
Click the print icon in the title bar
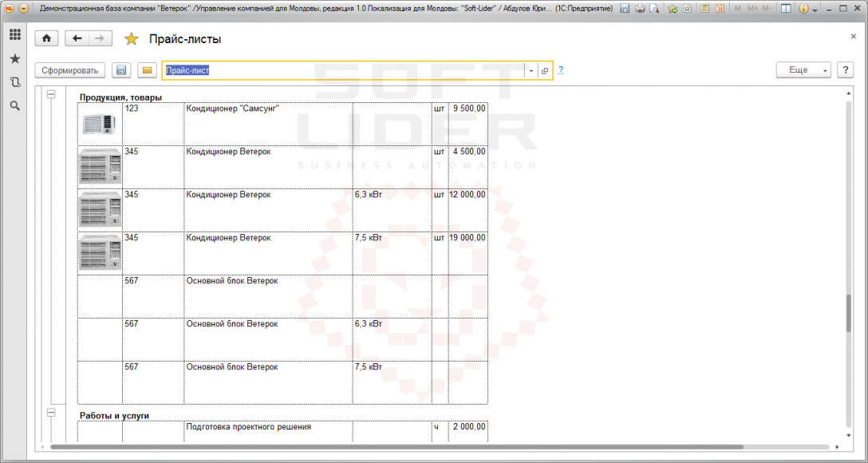click(639, 8)
